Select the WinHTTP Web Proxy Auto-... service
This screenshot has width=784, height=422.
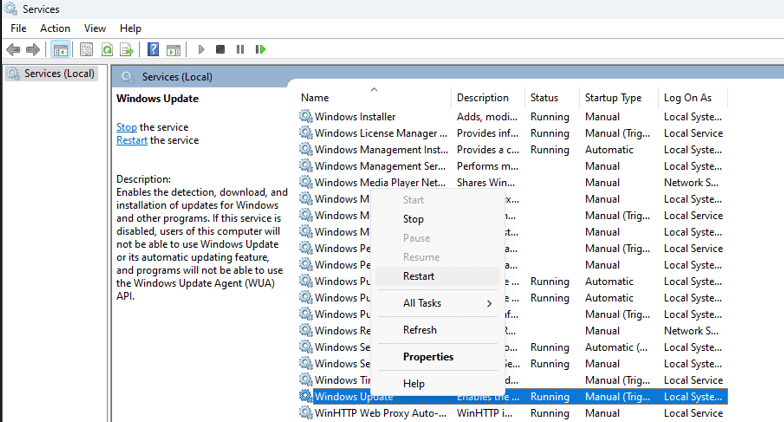click(x=512, y=413)
